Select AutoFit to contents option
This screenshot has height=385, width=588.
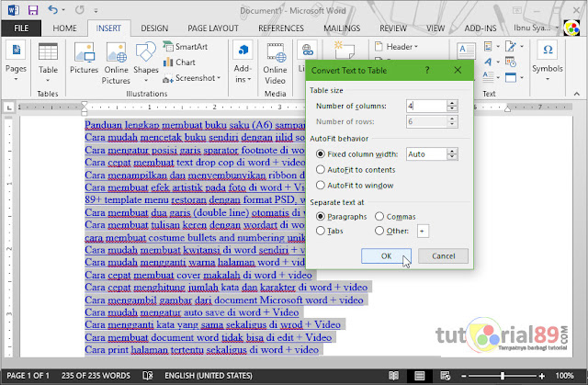coord(356,170)
